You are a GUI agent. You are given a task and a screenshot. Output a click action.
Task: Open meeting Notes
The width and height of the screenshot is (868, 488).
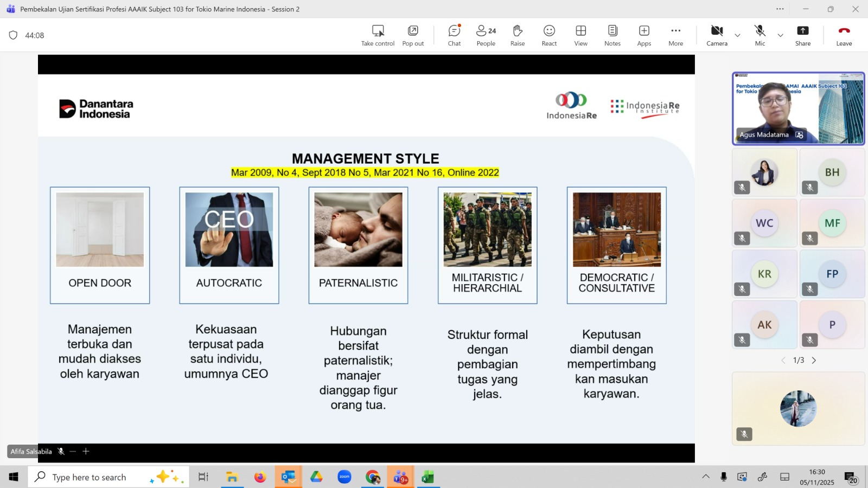tap(612, 35)
